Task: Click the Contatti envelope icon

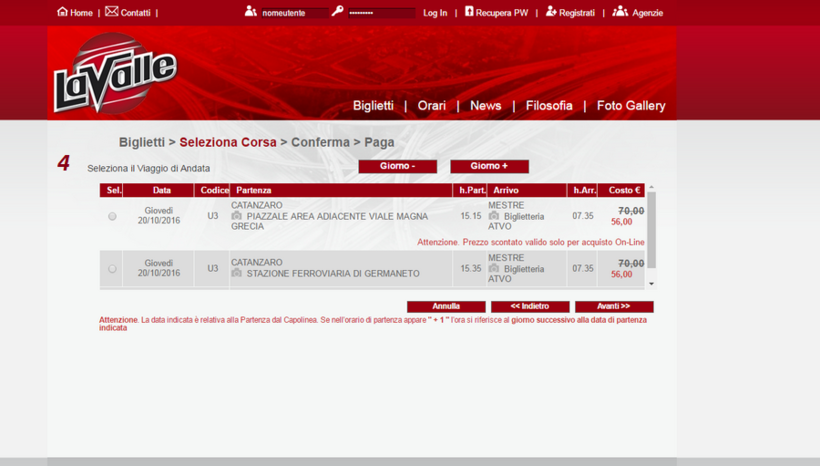Action: click(111, 12)
